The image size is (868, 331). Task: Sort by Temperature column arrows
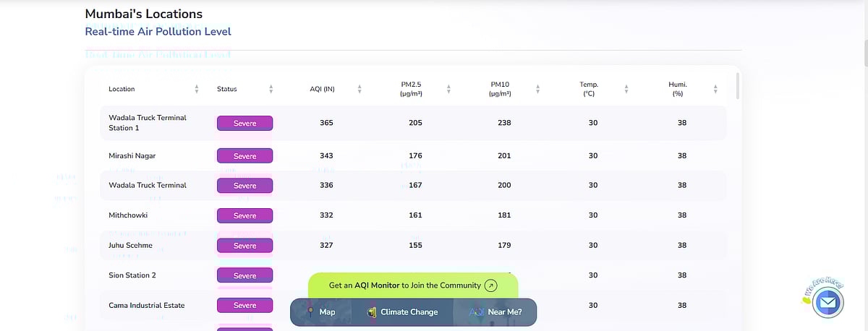click(626, 89)
